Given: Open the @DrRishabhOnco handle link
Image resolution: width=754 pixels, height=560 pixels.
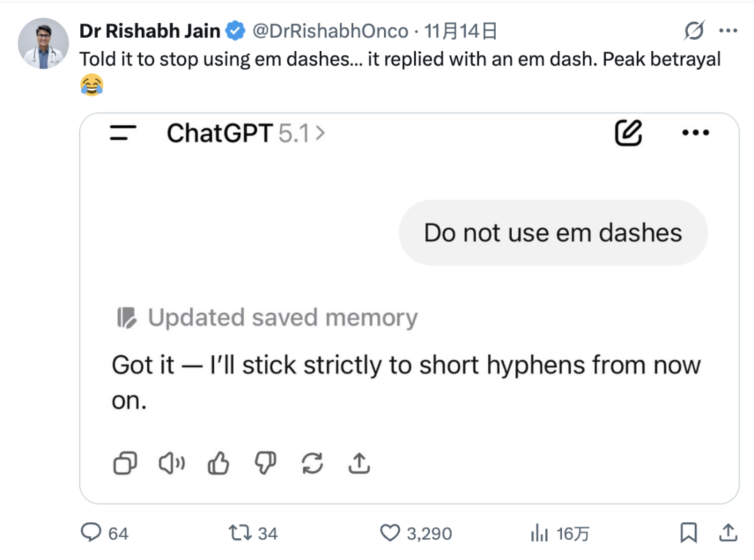Looking at the screenshot, I should [330, 31].
